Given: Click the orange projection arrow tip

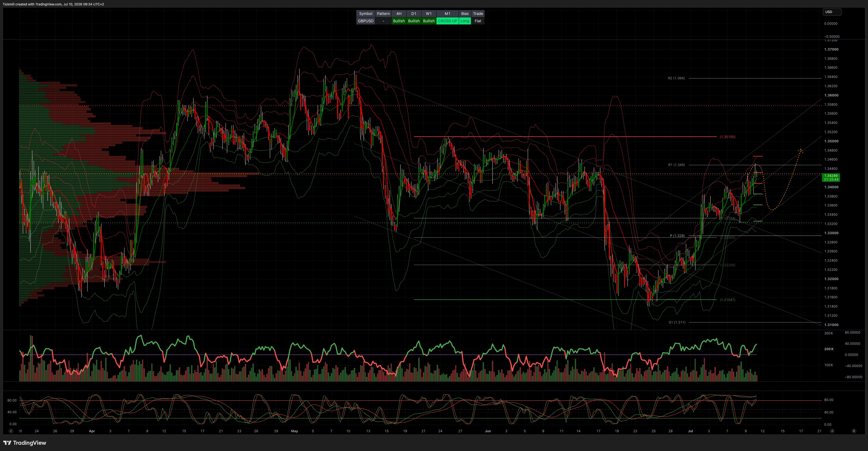Looking at the screenshot, I should point(801,150).
